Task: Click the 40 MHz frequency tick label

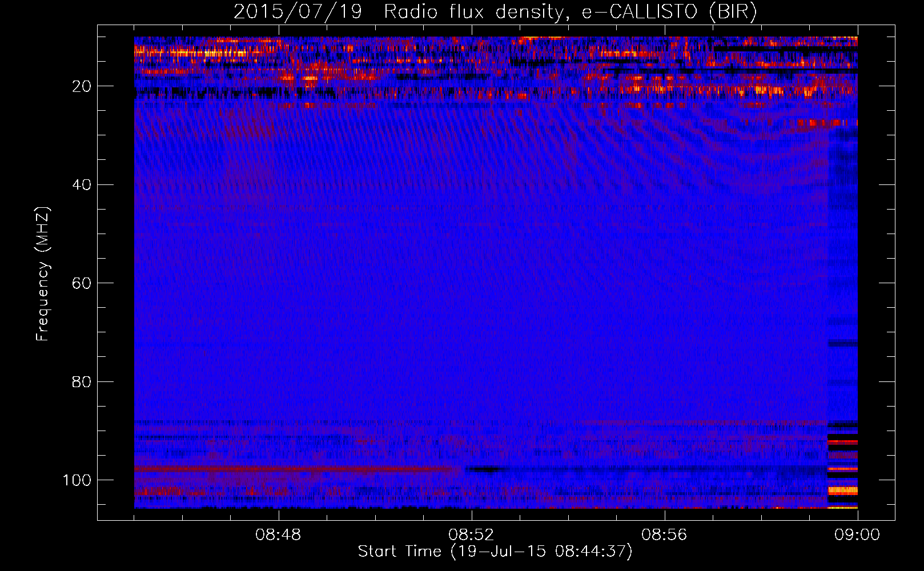Action: (82, 184)
